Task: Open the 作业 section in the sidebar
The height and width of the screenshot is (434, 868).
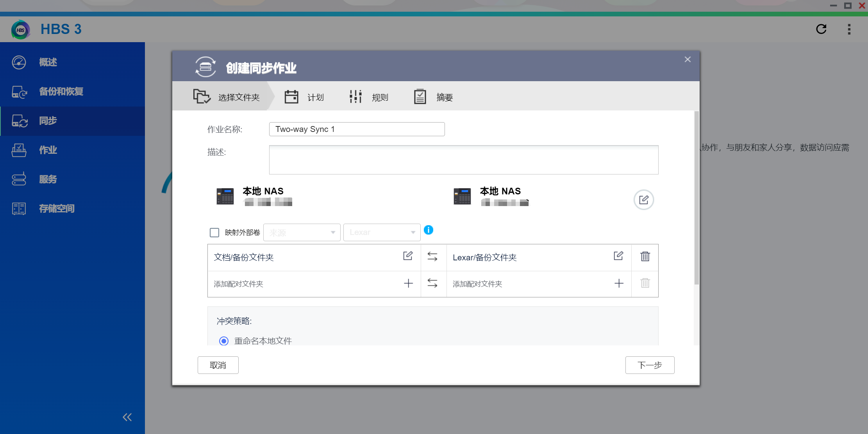Action: (48, 150)
